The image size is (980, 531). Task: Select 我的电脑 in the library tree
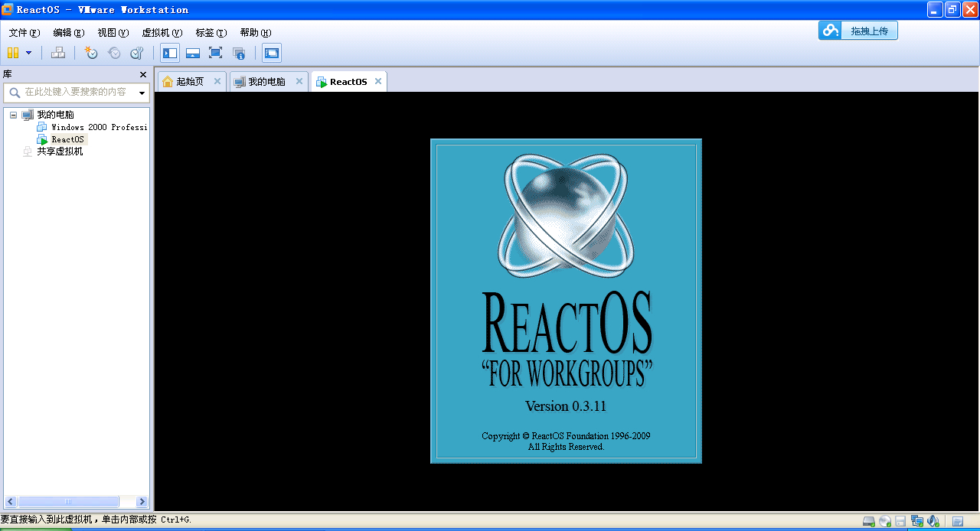[55, 115]
